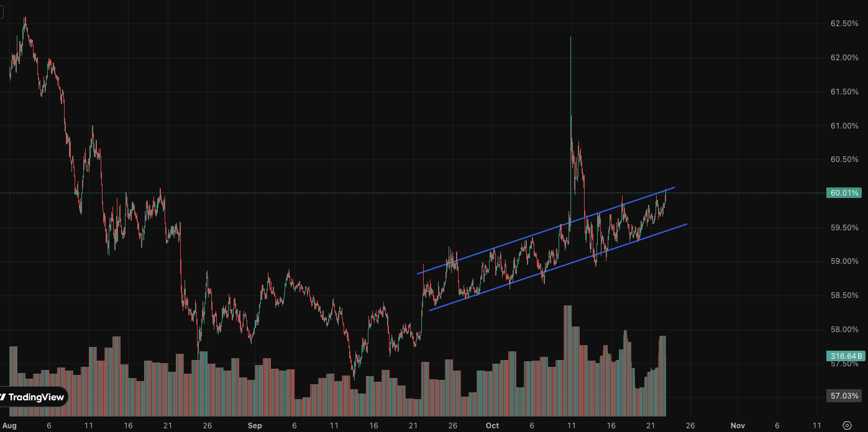
Task: Open chart settings via hexagon gear icon
Action: [x=848, y=425]
